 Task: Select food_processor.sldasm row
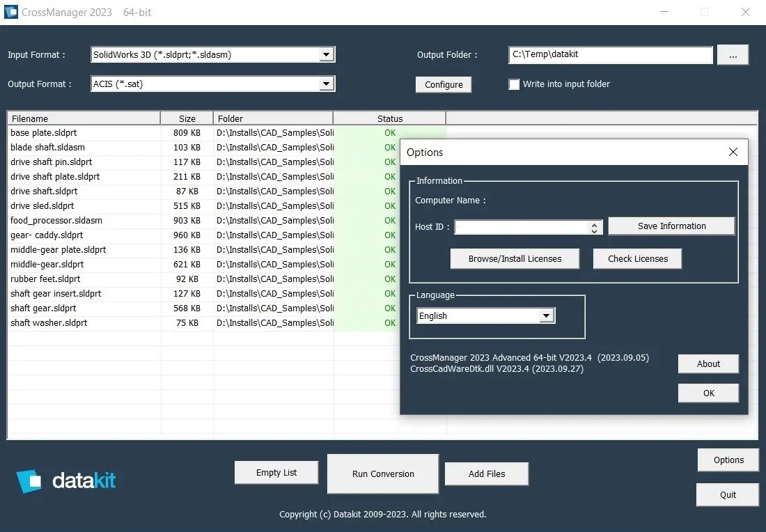tap(203, 221)
